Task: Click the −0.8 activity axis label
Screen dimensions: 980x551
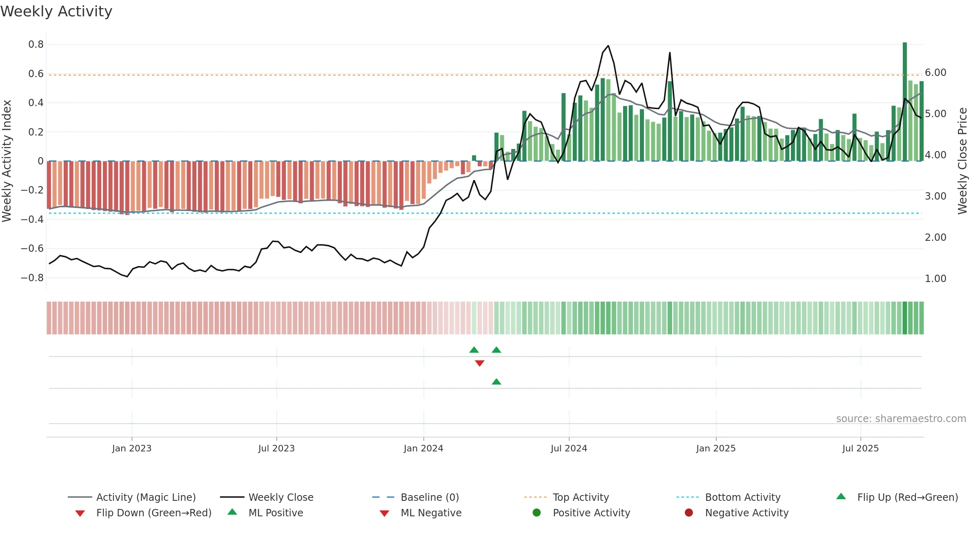Action: click(x=32, y=278)
